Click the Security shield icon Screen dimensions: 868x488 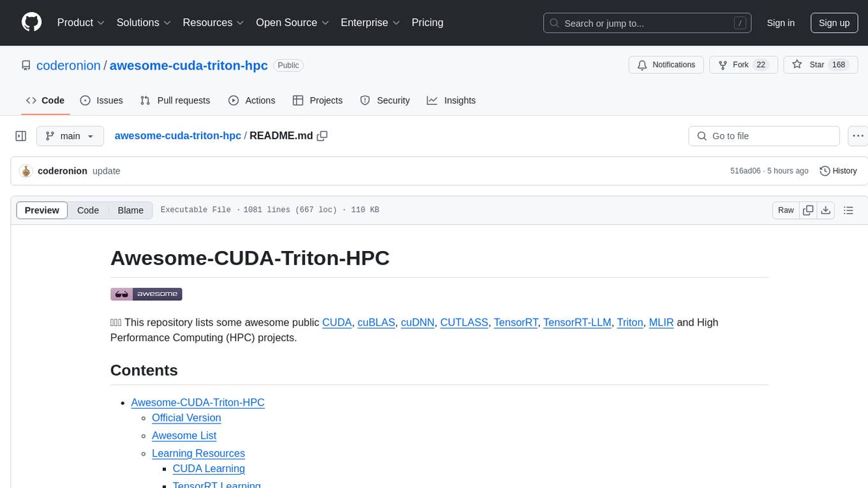point(365,100)
